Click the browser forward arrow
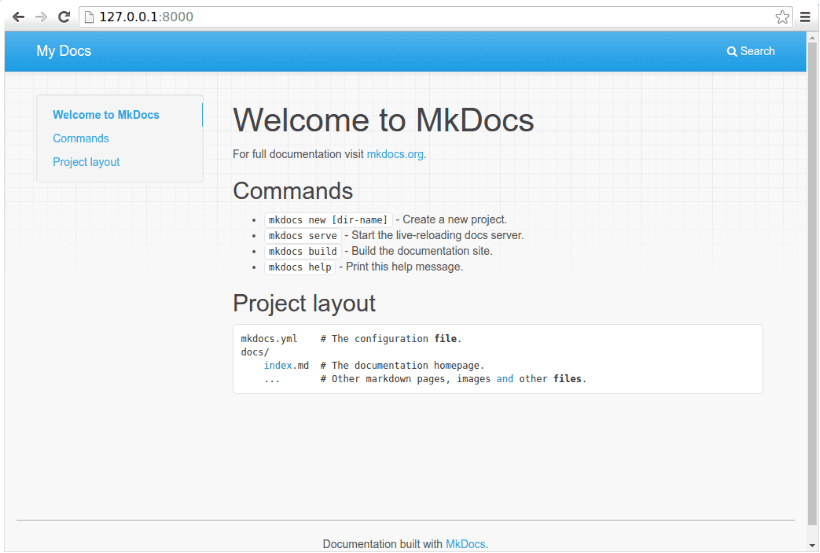This screenshot has width=820, height=553. (41, 17)
